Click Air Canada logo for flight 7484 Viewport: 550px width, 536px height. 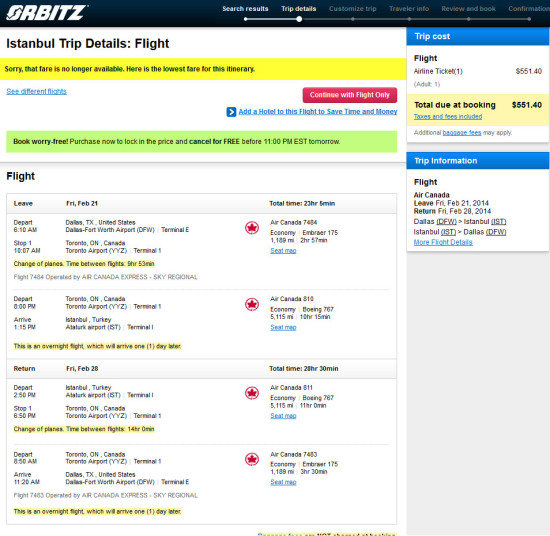pyautogui.click(x=252, y=228)
